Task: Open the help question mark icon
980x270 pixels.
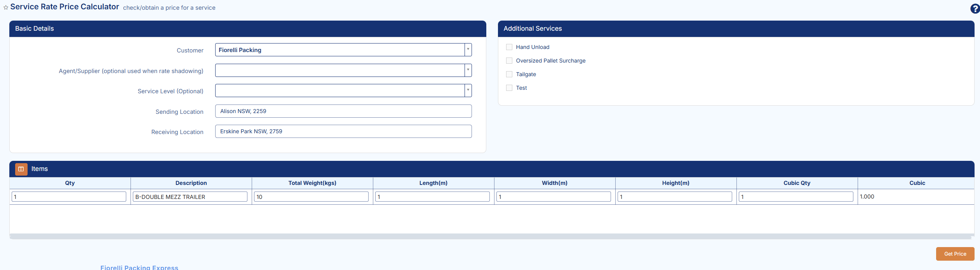Action: click(x=975, y=9)
